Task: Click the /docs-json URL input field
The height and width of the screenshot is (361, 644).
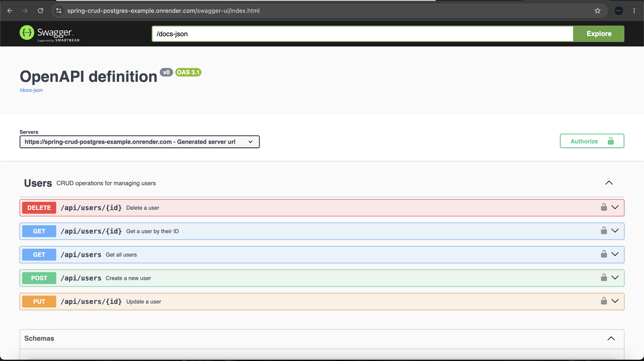Action: pyautogui.click(x=362, y=34)
